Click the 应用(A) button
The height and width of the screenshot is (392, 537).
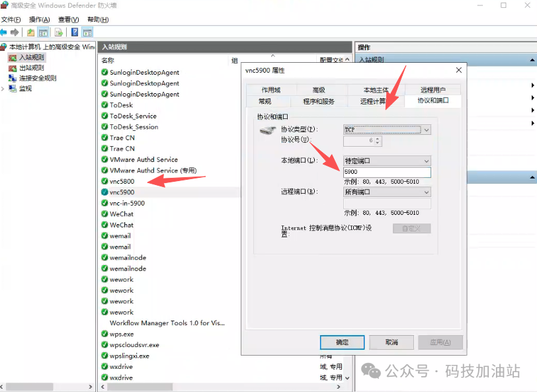pyautogui.click(x=440, y=342)
